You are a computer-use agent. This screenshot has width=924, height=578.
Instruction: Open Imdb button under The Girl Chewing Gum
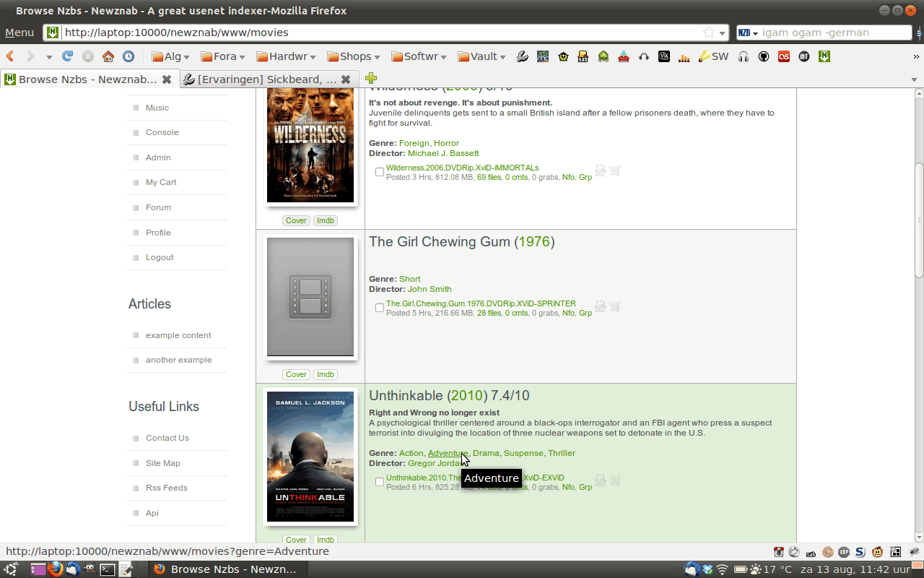pos(326,374)
